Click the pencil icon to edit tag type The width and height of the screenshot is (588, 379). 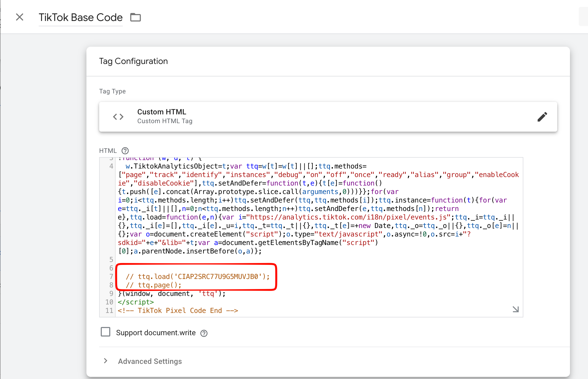pos(542,117)
